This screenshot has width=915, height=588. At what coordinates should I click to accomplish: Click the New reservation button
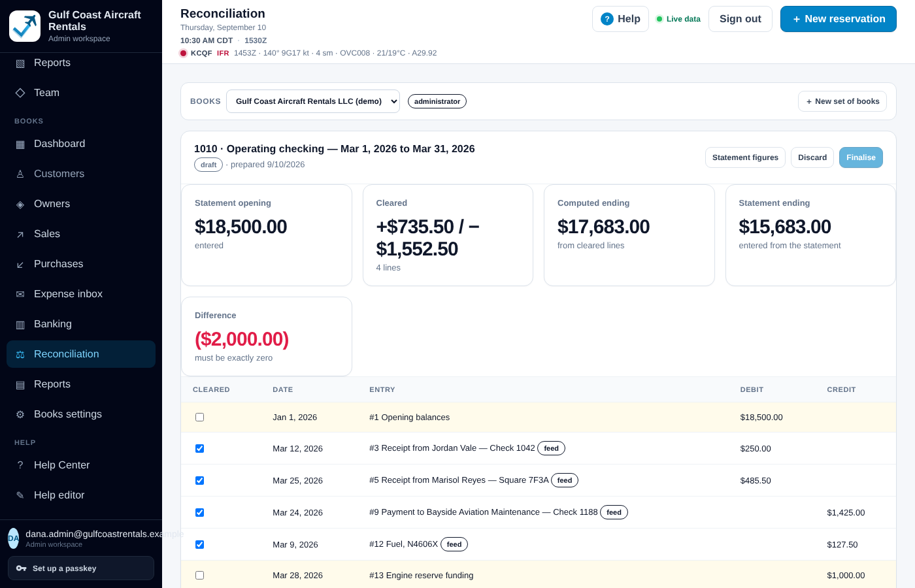[x=839, y=19]
